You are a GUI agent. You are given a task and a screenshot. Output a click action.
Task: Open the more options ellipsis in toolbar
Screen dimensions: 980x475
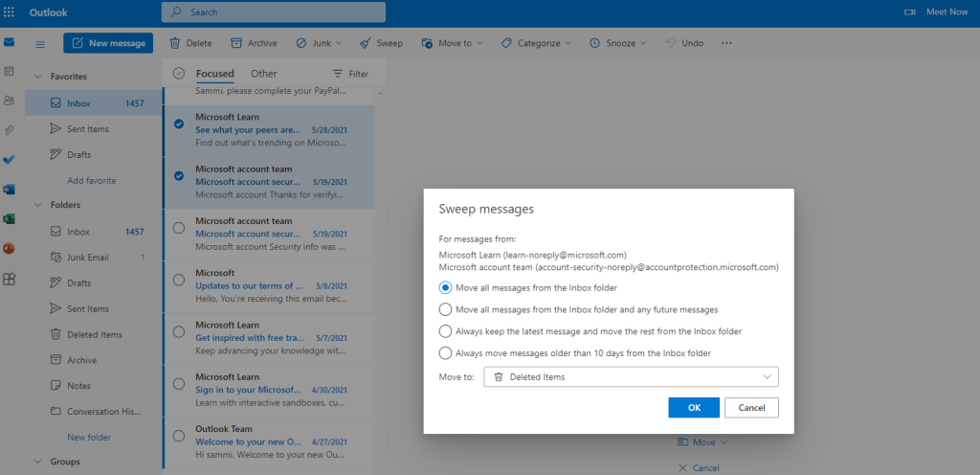point(726,43)
